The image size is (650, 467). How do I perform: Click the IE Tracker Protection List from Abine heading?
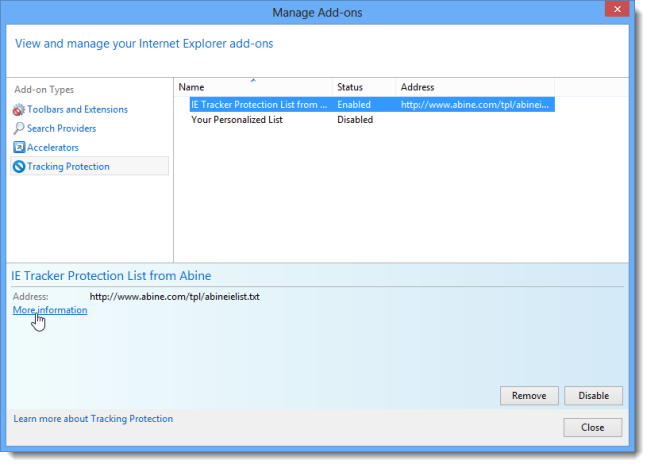111,276
